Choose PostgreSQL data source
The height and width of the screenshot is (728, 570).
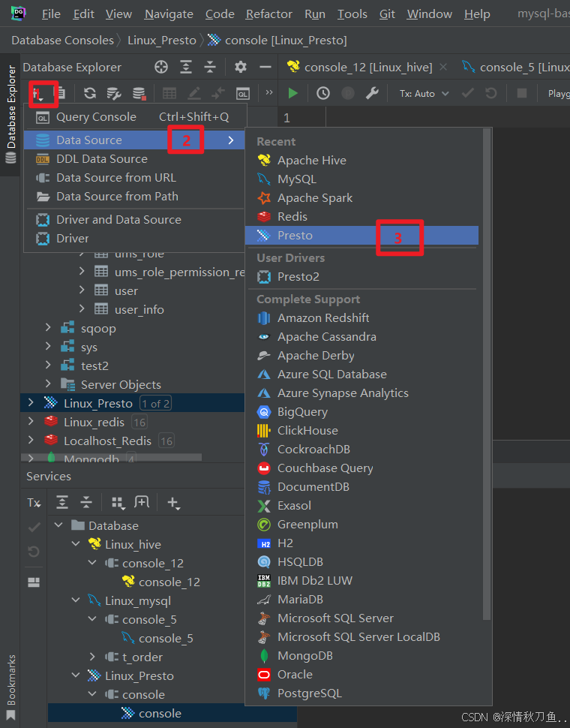coord(361,693)
